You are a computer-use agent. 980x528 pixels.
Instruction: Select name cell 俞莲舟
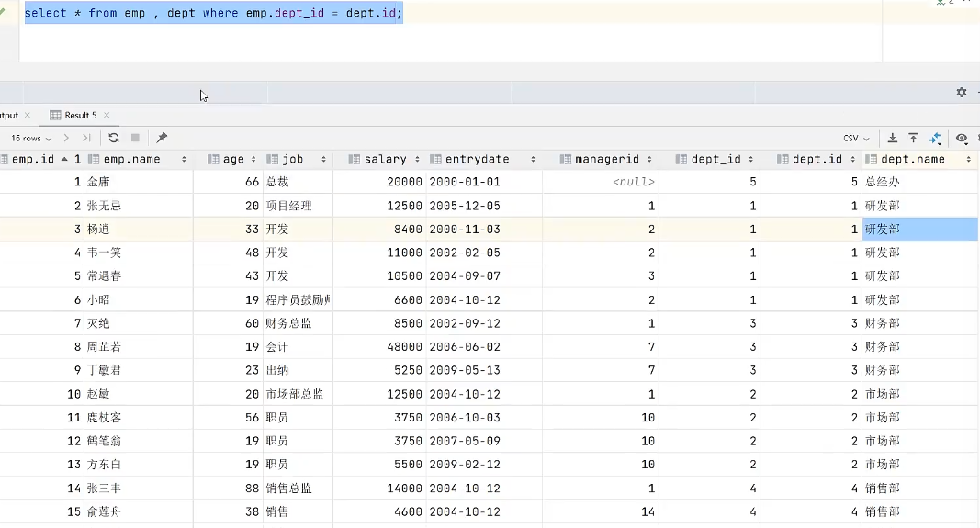138,511
